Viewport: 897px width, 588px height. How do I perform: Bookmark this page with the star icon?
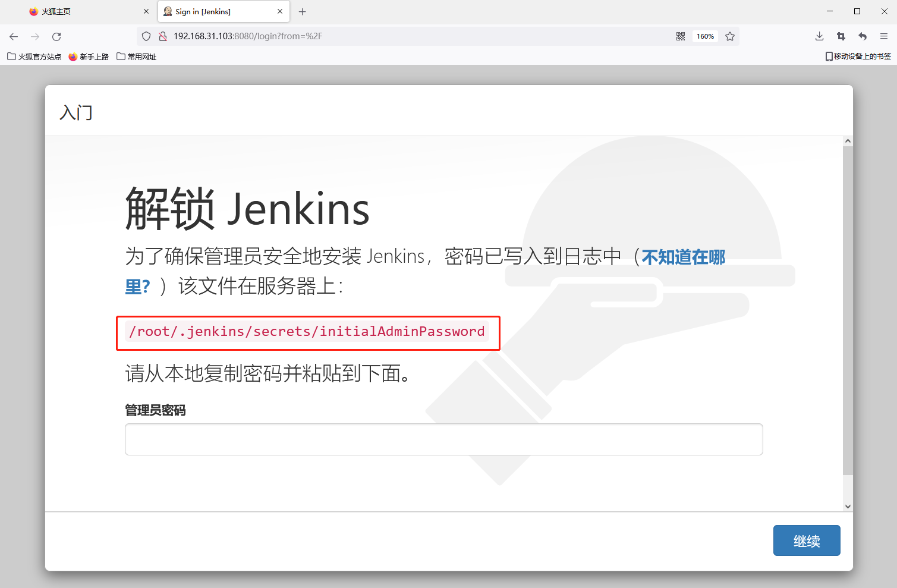pos(730,36)
